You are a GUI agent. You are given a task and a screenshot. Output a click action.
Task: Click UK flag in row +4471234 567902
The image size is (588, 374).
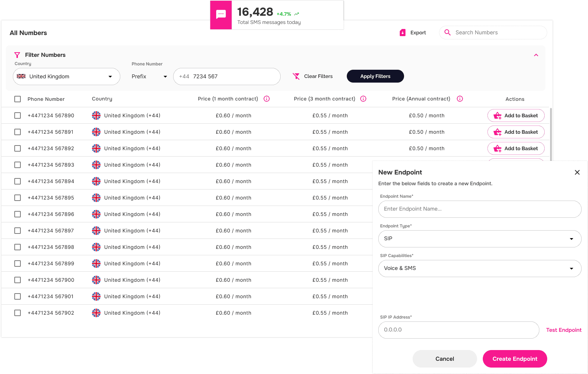tap(96, 313)
